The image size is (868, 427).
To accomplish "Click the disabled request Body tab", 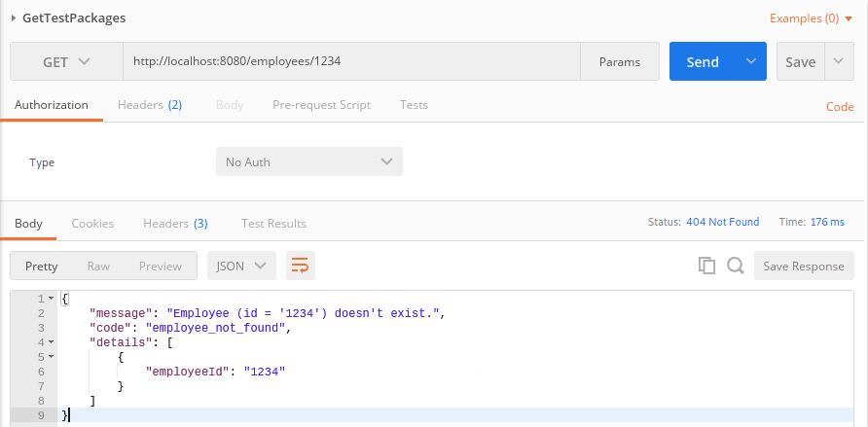I will pyautogui.click(x=230, y=105).
